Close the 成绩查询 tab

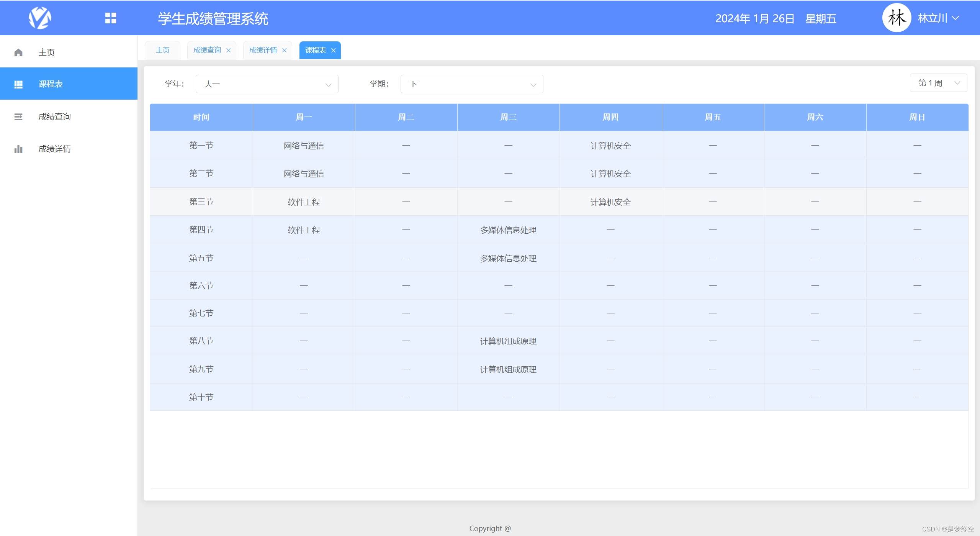229,50
